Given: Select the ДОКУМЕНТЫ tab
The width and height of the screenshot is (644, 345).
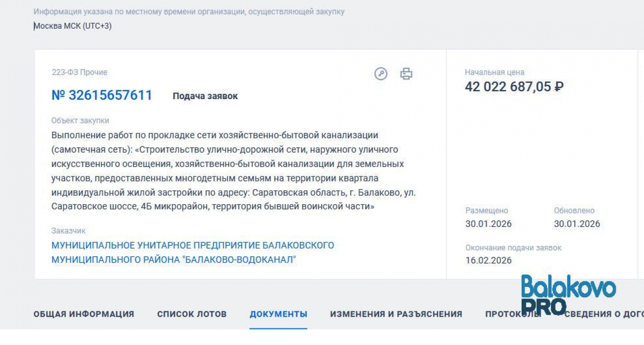Looking at the screenshot, I should click(x=278, y=314).
